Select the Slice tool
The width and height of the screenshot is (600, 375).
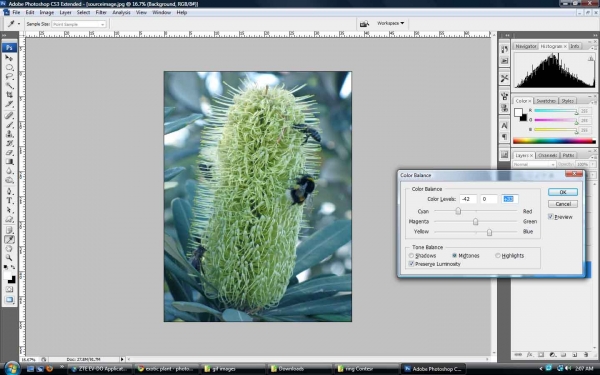click(9, 104)
